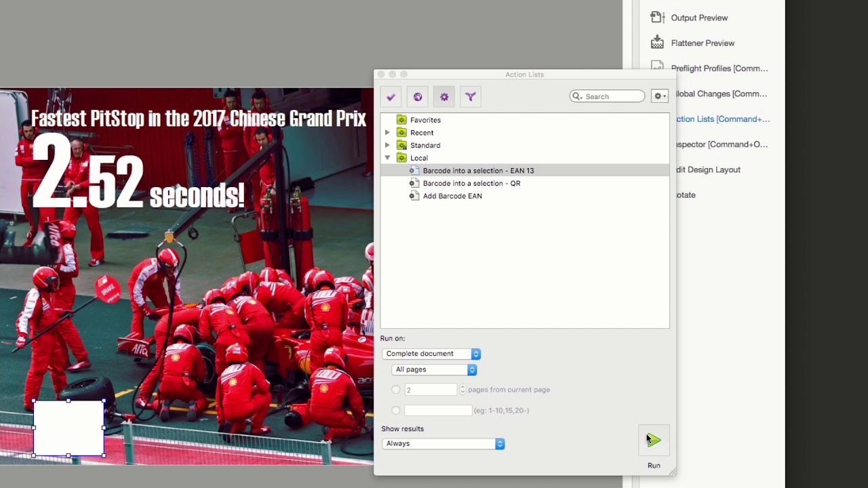
Task: Click the purple checkmark toolbar icon
Action: pyautogui.click(x=391, y=97)
